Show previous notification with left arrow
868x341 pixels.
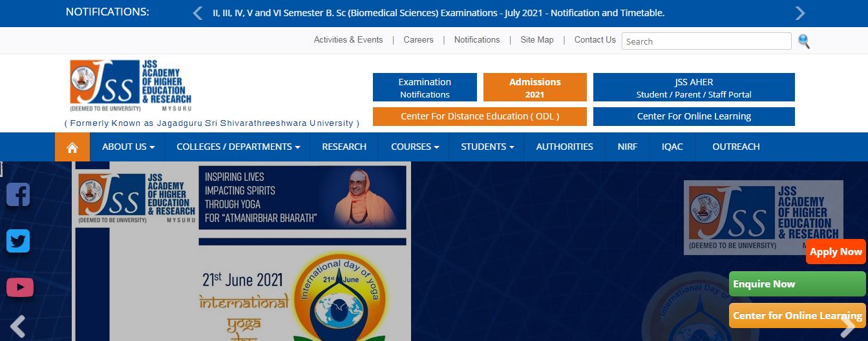click(x=198, y=13)
